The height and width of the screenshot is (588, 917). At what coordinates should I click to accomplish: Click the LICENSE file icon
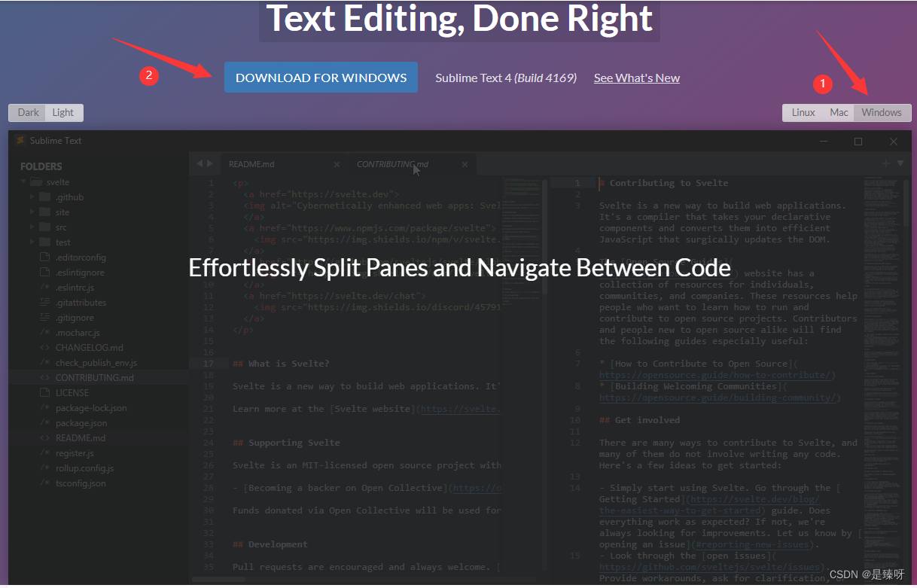[44, 393]
